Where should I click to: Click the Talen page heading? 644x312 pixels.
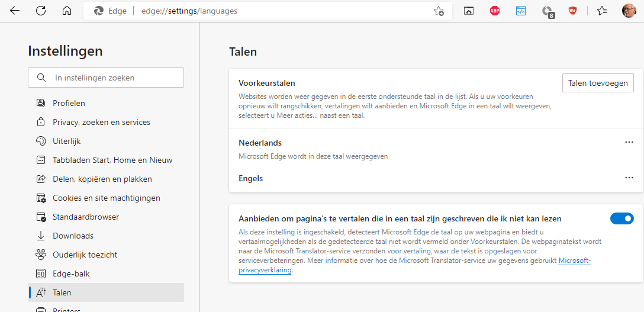pos(243,52)
